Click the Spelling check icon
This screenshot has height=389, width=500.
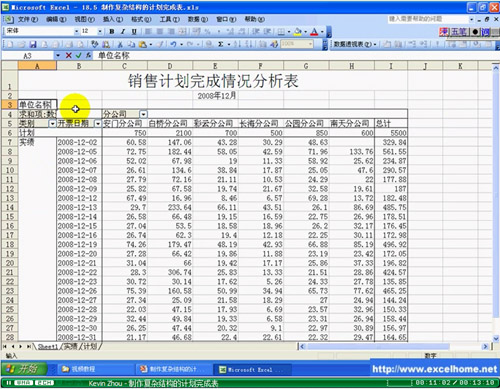point(95,44)
